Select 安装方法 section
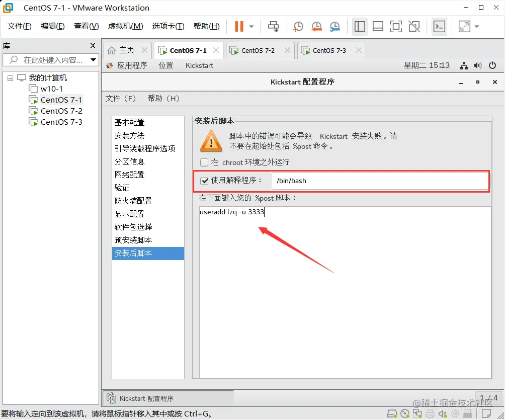Screen dimensions: 505x420 148,136
